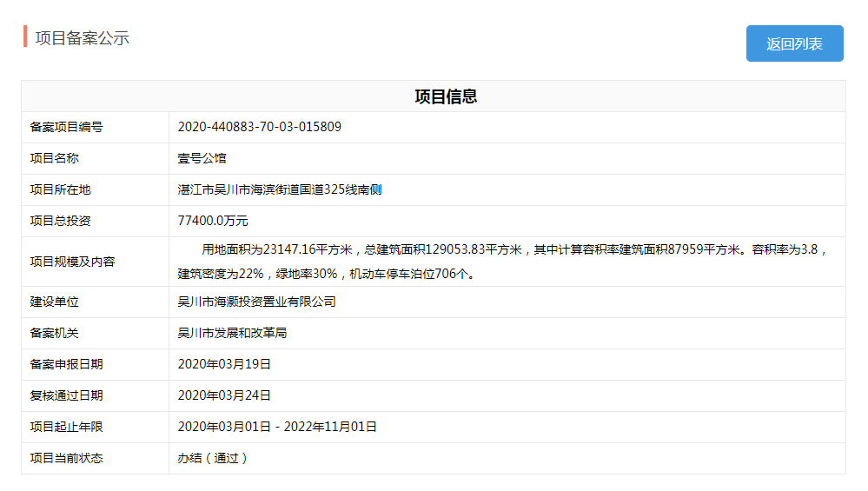Select project number 2020-440883-70-03-015809
This screenshot has height=491, width=868.
click(259, 127)
